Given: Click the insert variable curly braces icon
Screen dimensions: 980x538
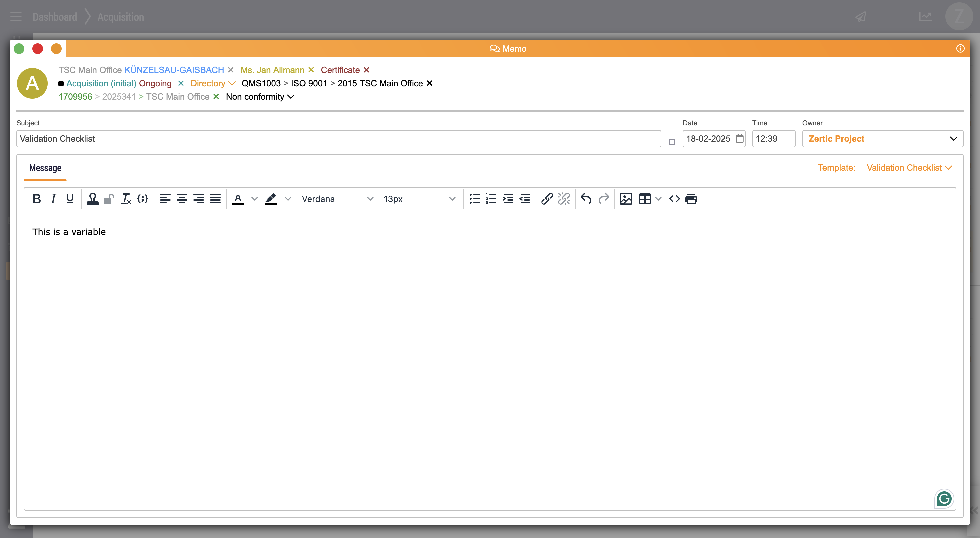Looking at the screenshot, I should point(143,199).
